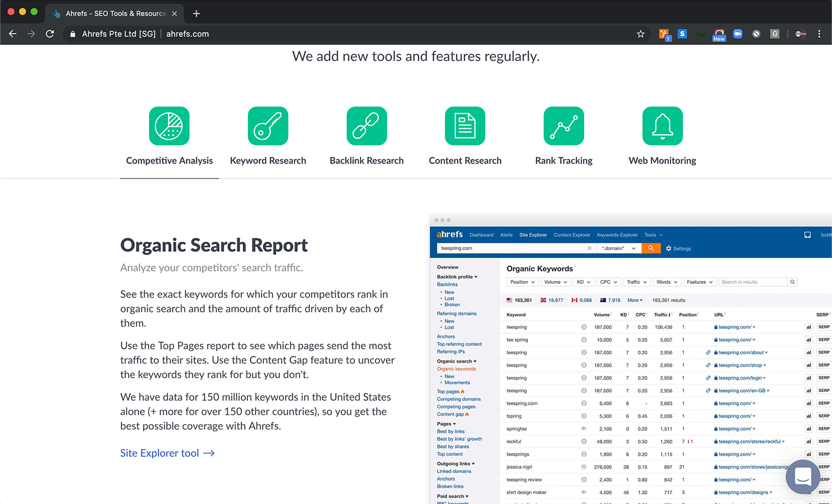Open the *.domain/* mode dropdown
This screenshot has height=504, width=832.
pyautogui.click(x=618, y=248)
